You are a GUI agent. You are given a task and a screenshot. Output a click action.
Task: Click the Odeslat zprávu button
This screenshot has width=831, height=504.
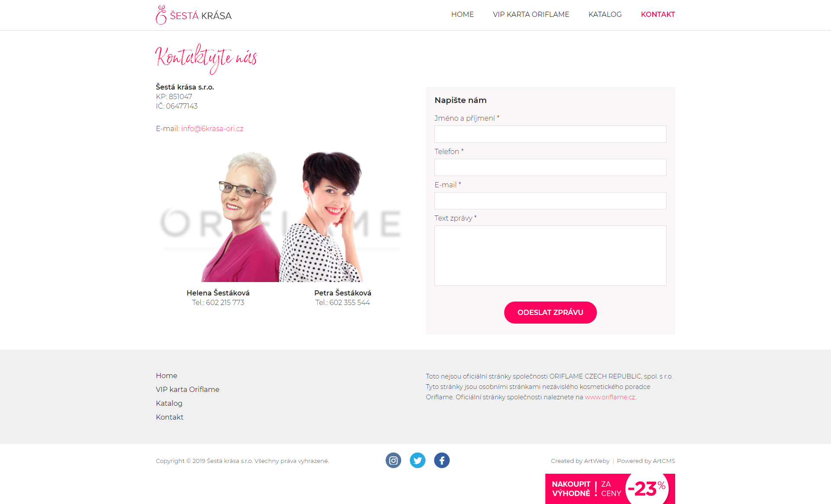[x=551, y=312]
